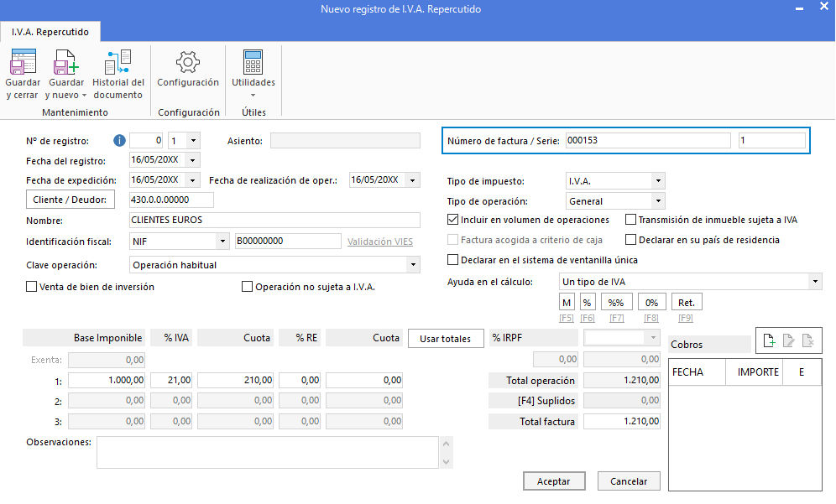The image size is (836, 504).
Task: Click Guardar y cerrar icon
Action: (23, 62)
